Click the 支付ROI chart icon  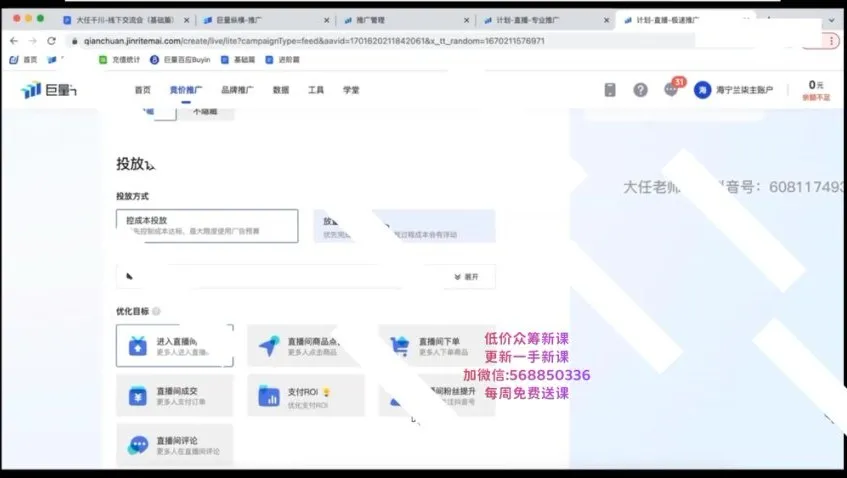click(268, 396)
